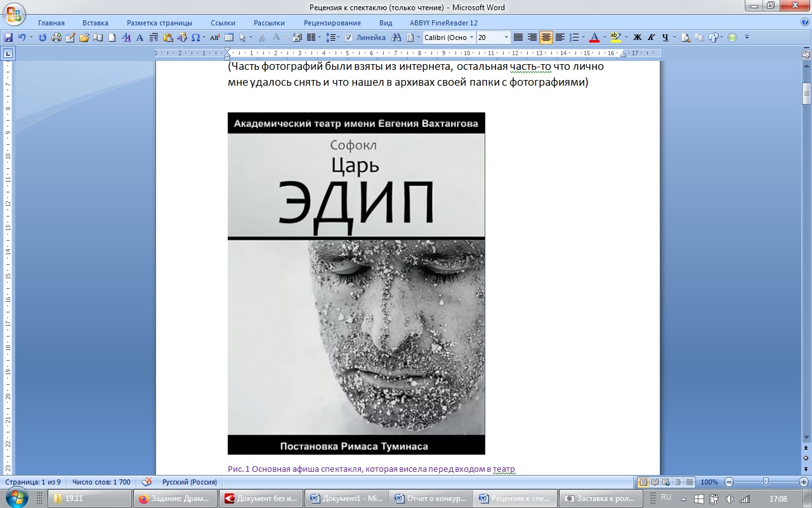Click page count Страница: 1 из 9
The image size is (812, 508).
33,482
